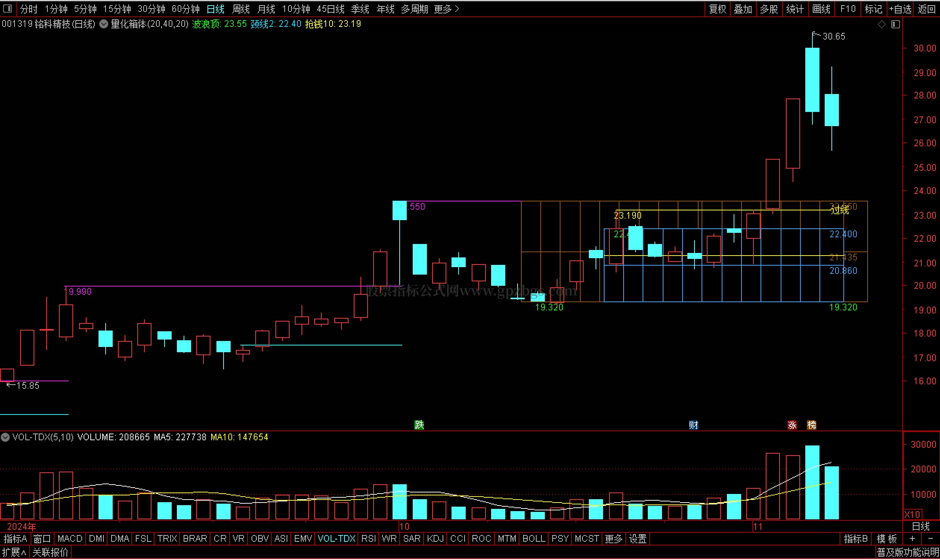Switch to the 周线 period tab

241,9
